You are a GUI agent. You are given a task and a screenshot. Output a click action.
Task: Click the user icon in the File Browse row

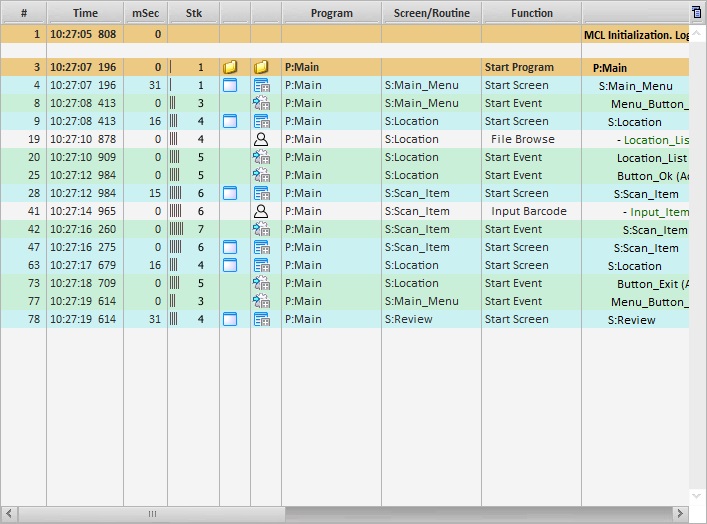click(261, 140)
